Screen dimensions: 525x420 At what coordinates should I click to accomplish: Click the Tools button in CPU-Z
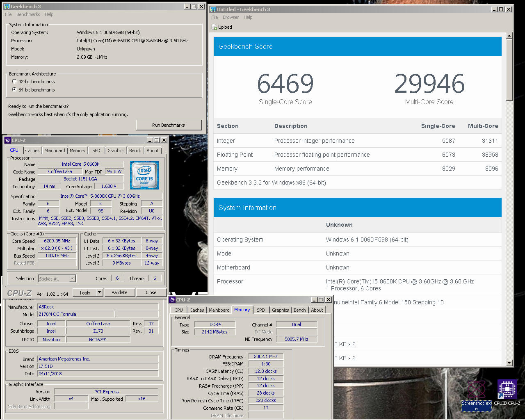[x=85, y=292]
